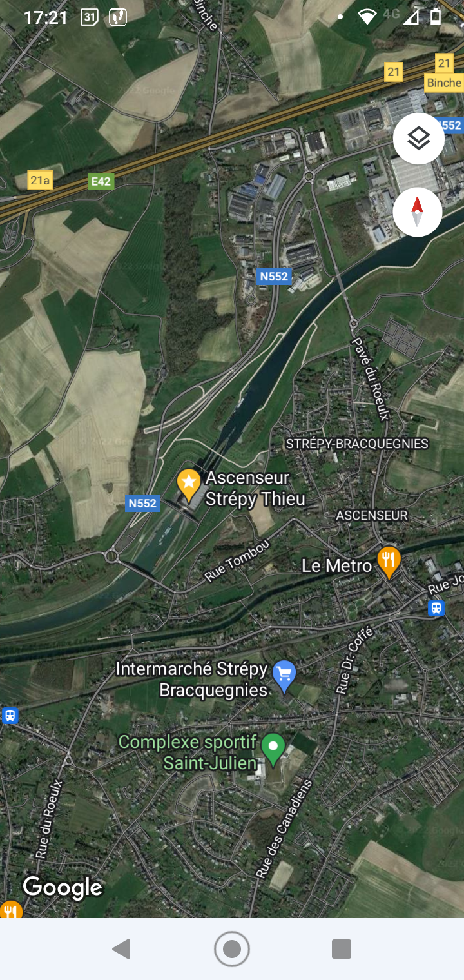Screen dimensions: 464x980
Task: Go back with Android back button
Action: pyautogui.click(x=122, y=948)
